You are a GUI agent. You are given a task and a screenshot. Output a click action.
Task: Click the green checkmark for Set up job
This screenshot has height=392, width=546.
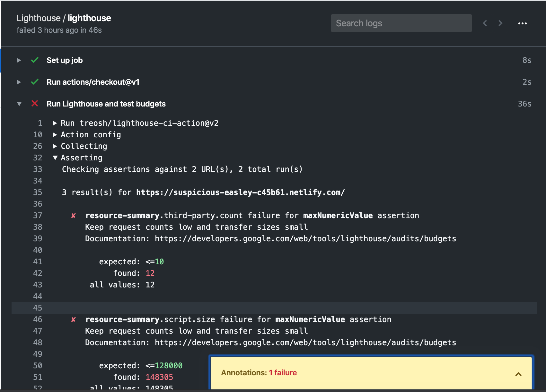pos(35,60)
